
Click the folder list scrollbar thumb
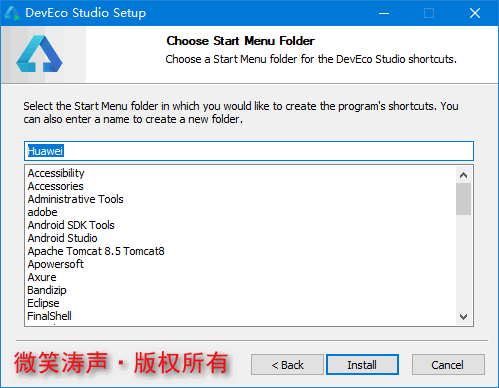point(463,199)
